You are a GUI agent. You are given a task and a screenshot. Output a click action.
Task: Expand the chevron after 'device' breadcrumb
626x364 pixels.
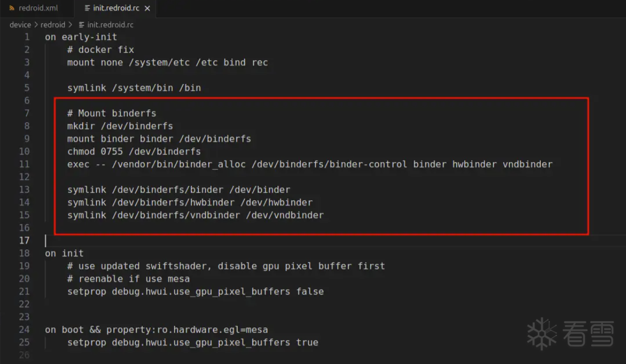36,25
